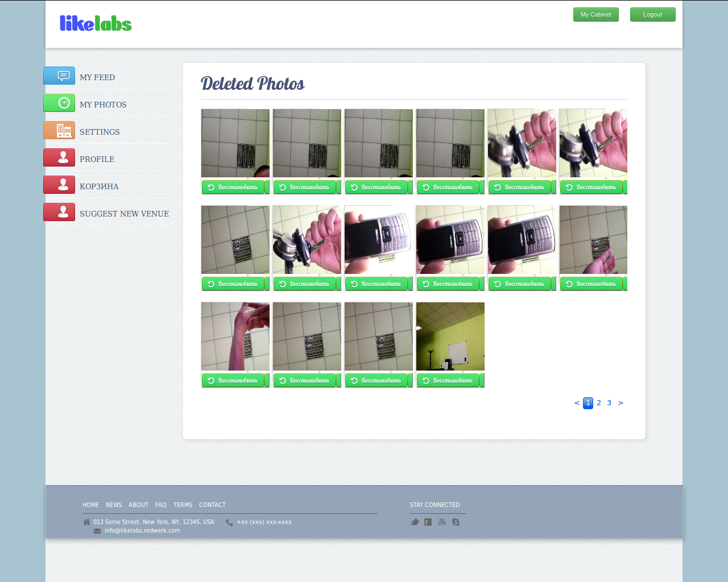Jump to page 3 of deleted photos
This screenshot has height=582, width=728.
click(609, 403)
